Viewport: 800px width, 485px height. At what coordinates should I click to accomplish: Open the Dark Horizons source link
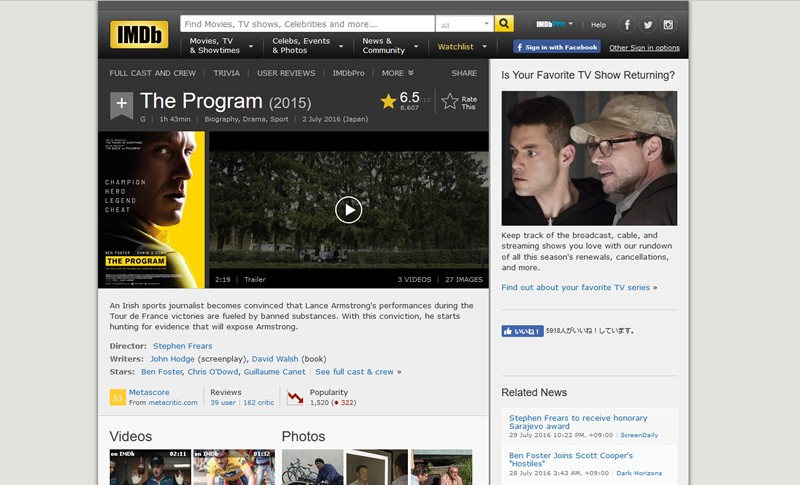click(639, 473)
